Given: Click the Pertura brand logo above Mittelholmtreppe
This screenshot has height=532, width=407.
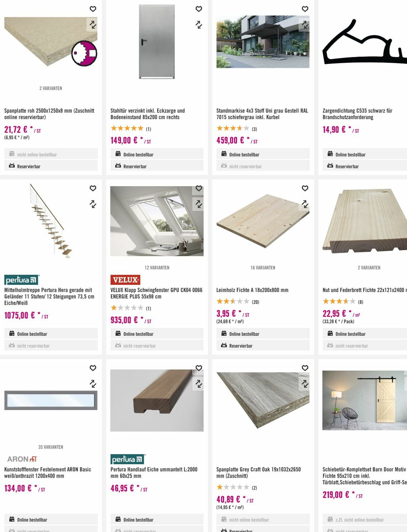Looking at the screenshot, I should tap(22, 280).
